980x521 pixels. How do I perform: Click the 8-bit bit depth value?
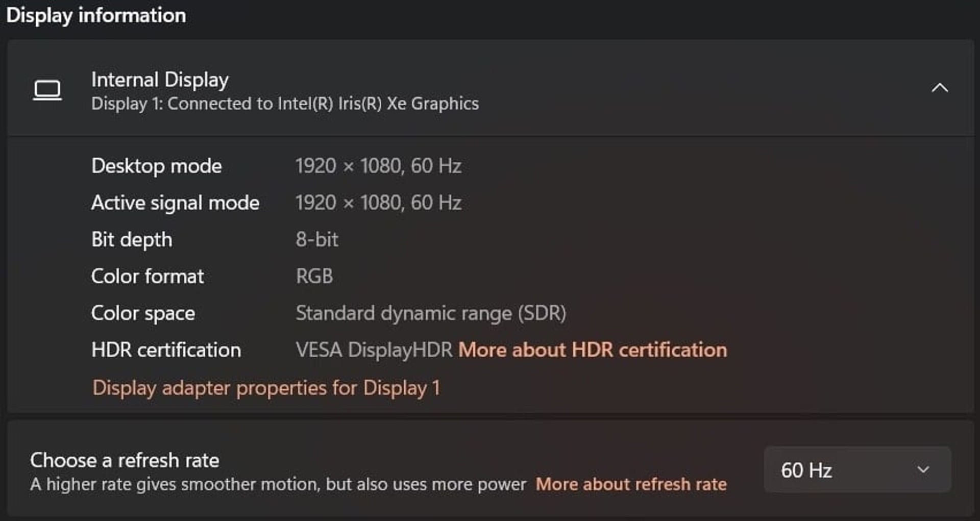[316, 239]
